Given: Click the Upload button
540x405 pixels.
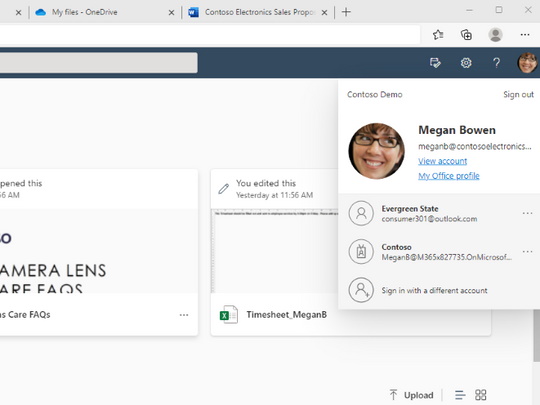Looking at the screenshot, I should pos(411,395).
